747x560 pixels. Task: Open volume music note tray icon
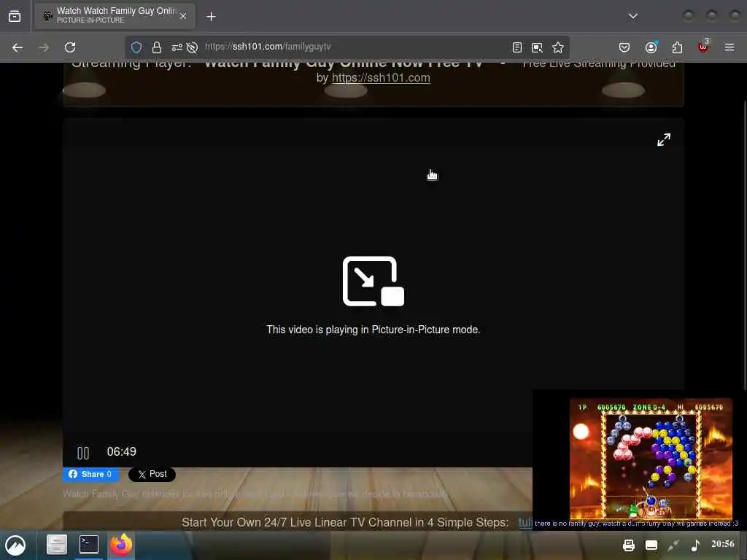[x=695, y=545]
